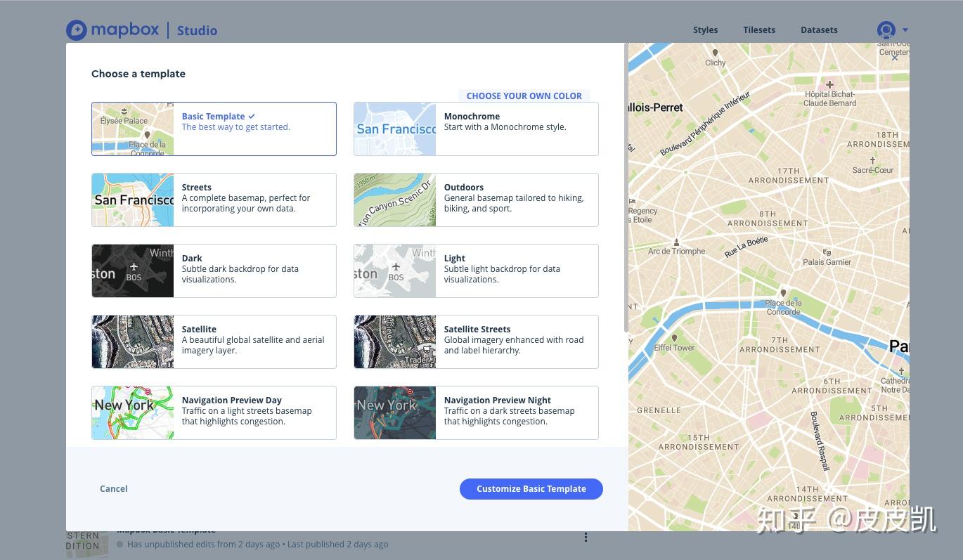Select the Satellite Streets template
The height and width of the screenshot is (560, 963).
pyautogui.click(x=476, y=341)
